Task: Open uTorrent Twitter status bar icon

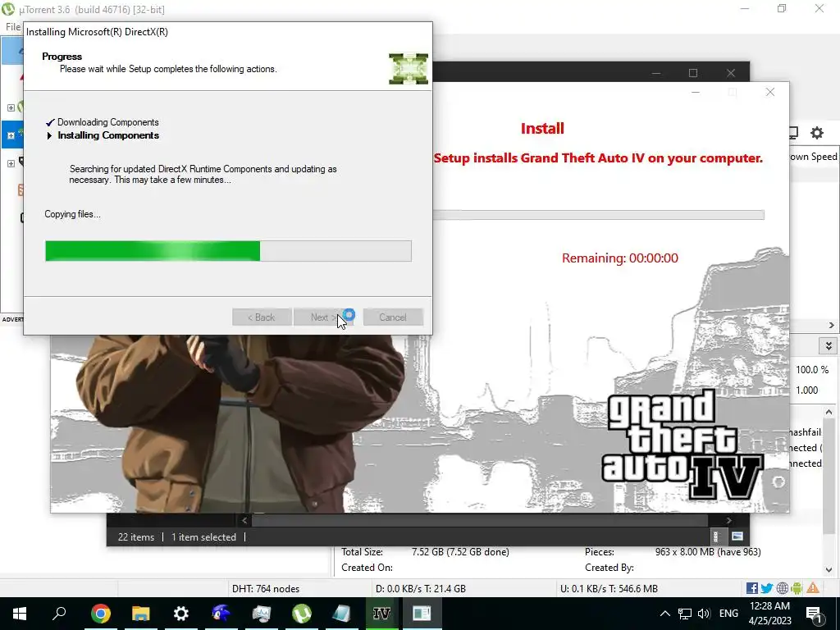Action: pyautogui.click(x=767, y=588)
